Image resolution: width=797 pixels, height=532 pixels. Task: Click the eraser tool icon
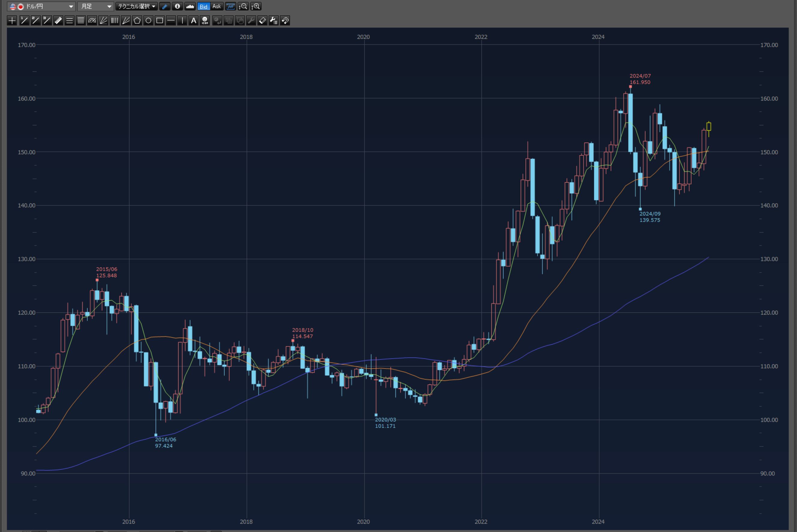coord(262,21)
